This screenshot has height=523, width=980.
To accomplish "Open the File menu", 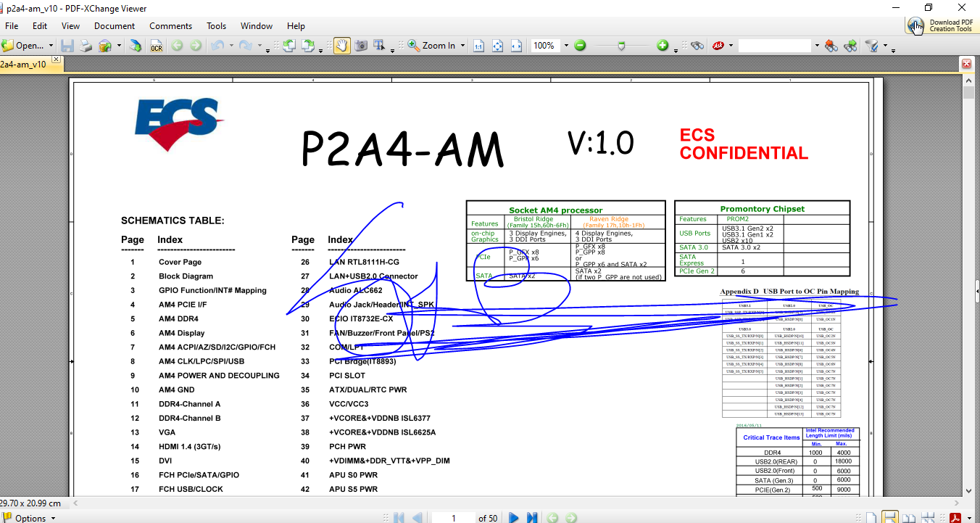I will point(12,26).
